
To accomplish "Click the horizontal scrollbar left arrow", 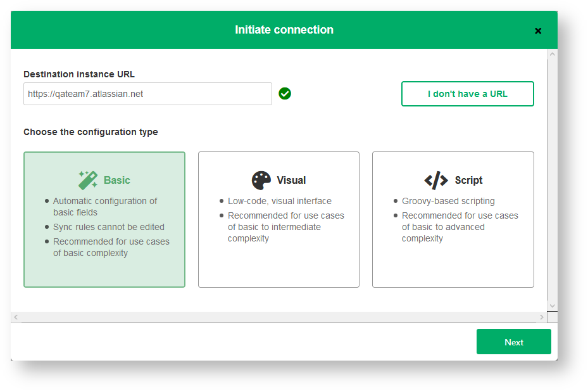I will click(16, 317).
